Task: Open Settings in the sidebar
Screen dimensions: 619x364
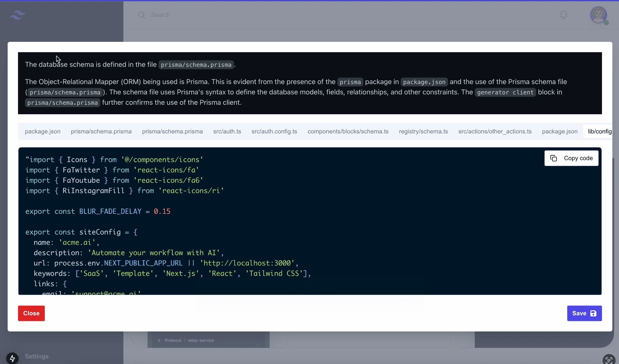Action: (x=37, y=356)
